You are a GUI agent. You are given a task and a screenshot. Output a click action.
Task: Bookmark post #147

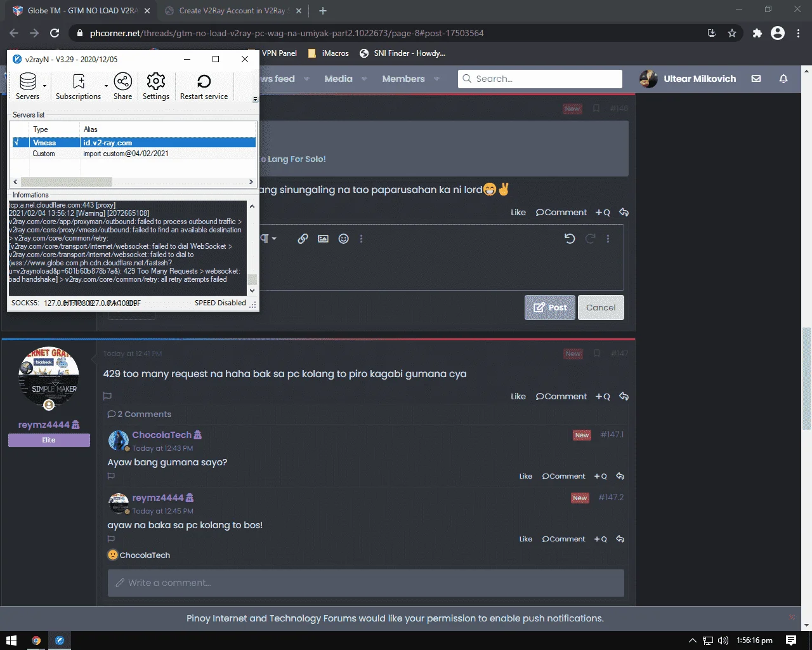pyautogui.click(x=596, y=353)
